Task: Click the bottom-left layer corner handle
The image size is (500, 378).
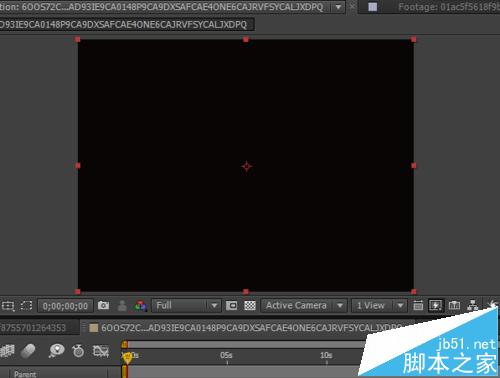Action: (78, 292)
